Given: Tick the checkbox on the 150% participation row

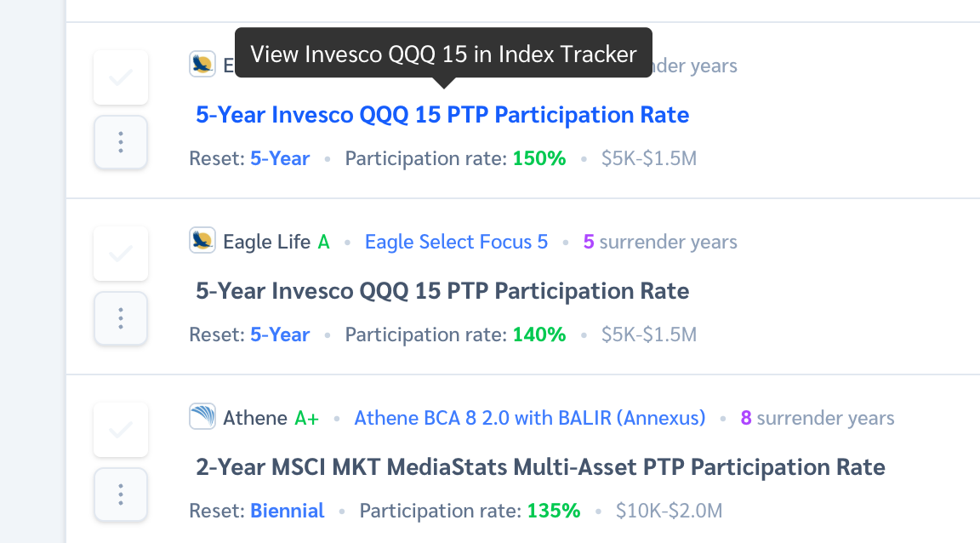Looking at the screenshot, I should pos(121,77).
